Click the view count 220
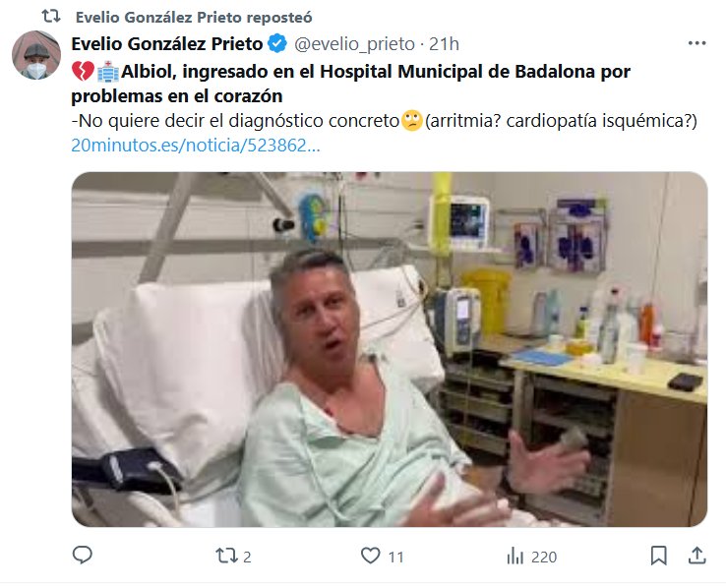Screen dimensions: 726x588 (544, 557)
